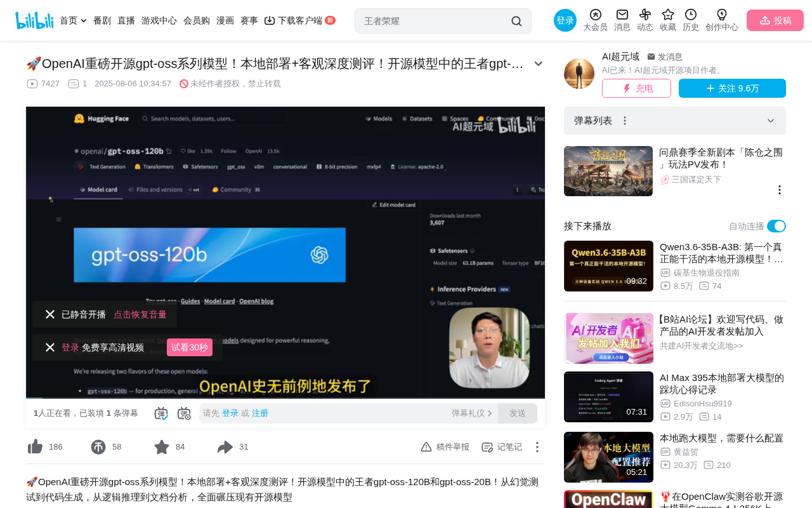
Task: Close the 已静音开播 notification
Action: (x=50, y=314)
